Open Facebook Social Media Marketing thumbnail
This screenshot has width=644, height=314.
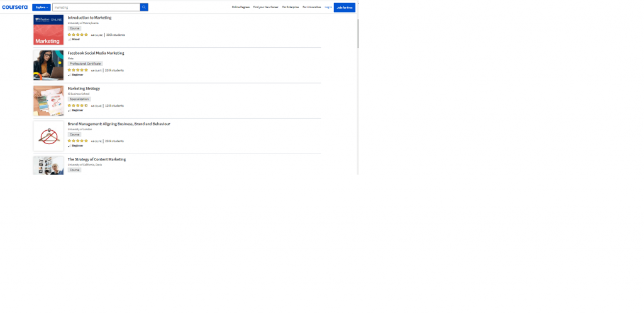[x=48, y=65]
